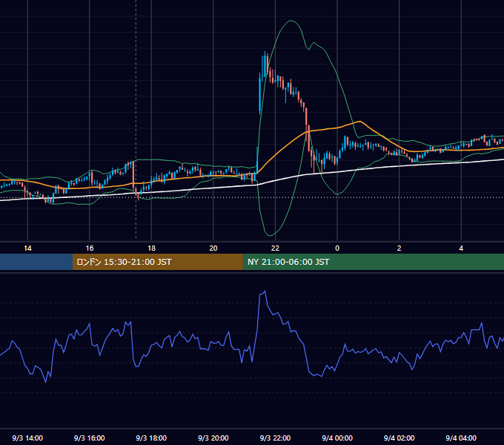Click the 2 hour label on chart axis
Screen dimensions: 504x445
click(x=399, y=248)
